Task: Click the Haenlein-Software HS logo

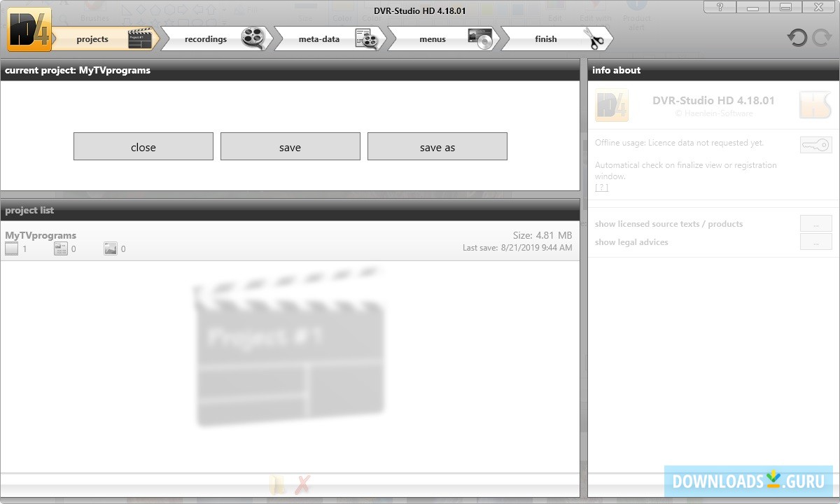Action: click(815, 106)
